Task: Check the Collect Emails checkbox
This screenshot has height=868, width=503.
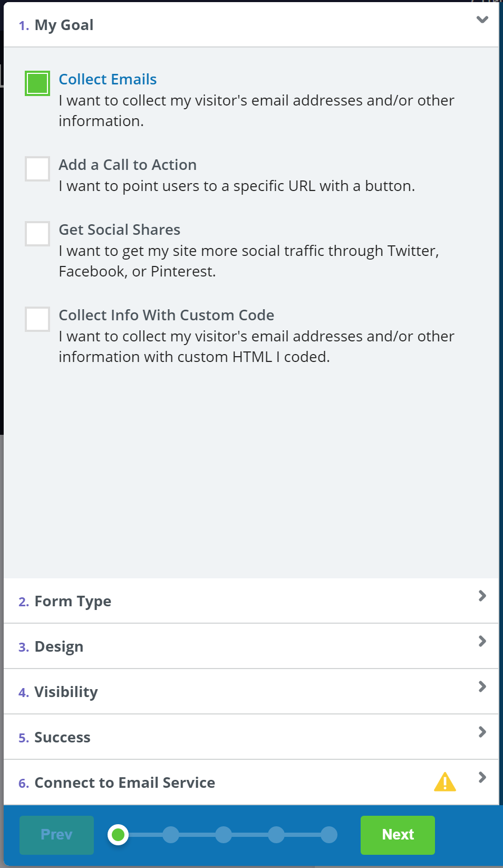Action: [x=37, y=83]
